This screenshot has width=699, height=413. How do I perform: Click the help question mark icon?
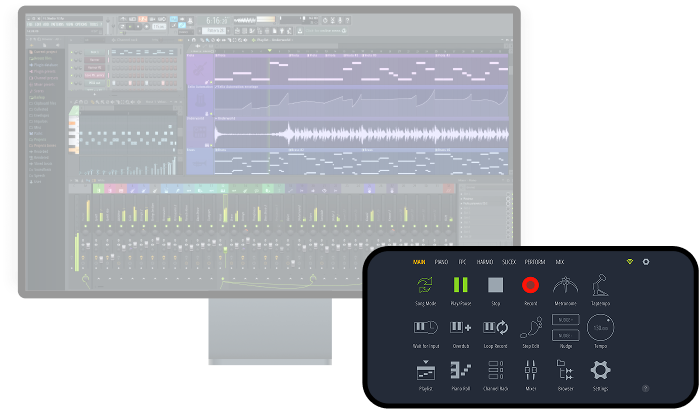(x=645, y=388)
